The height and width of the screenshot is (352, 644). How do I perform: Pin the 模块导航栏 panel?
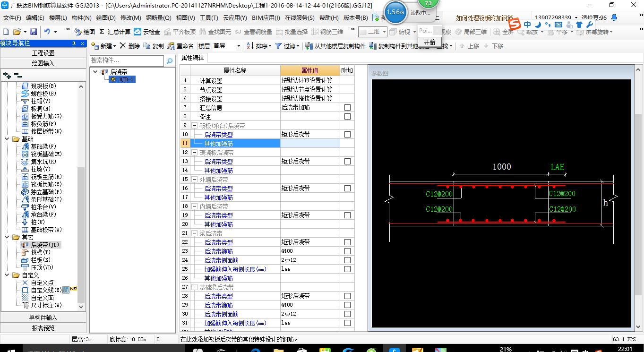click(74, 43)
